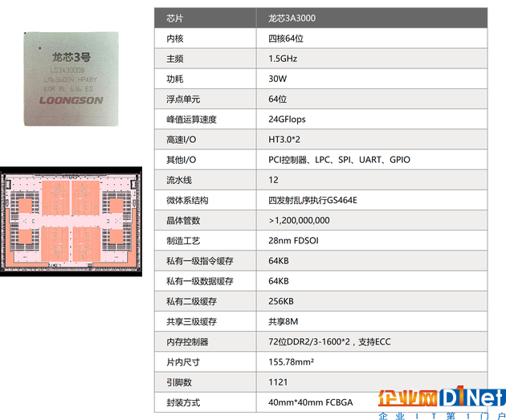Image resolution: width=506 pixels, height=420 pixels.
Task: Click the value 'HT3.0*2'
Action: pyautogui.click(x=284, y=140)
